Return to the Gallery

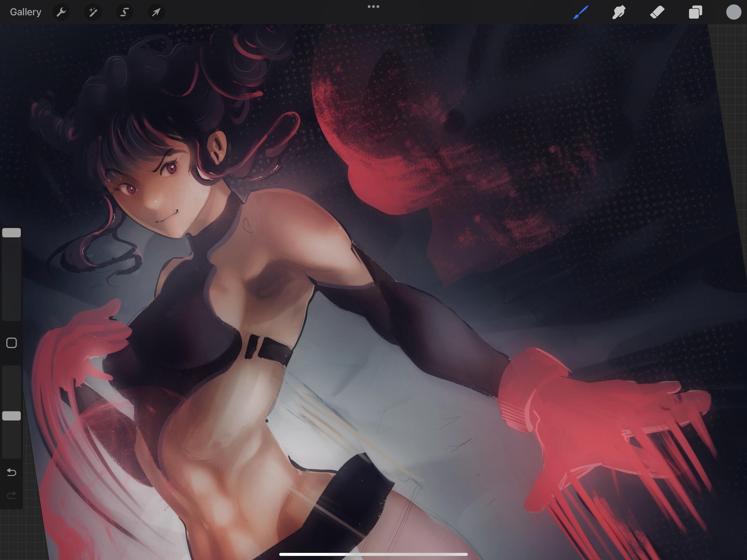pos(26,12)
